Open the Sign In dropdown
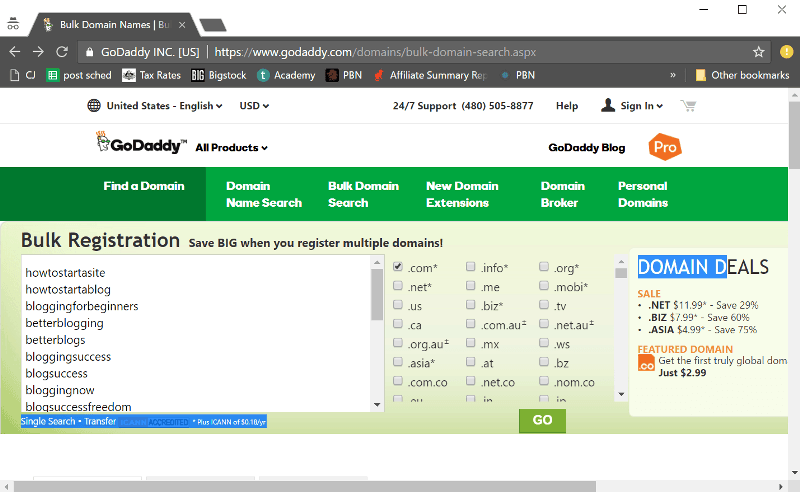This screenshot has width=800, height=492. click(632, 106)
